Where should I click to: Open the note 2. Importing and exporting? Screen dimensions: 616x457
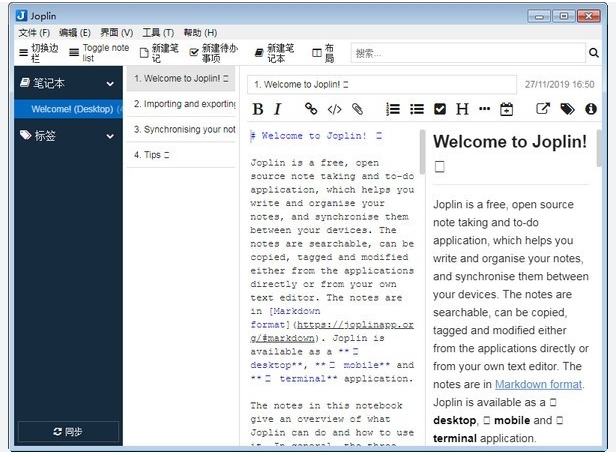[181, 104]
